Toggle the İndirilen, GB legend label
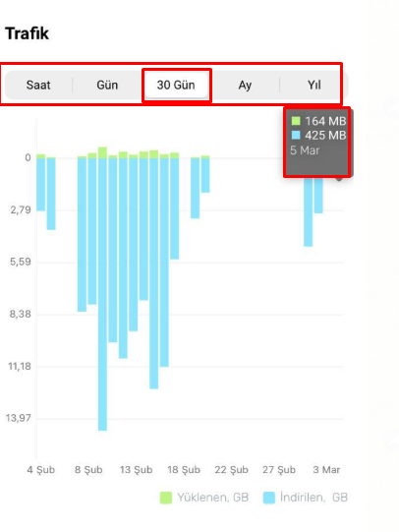The height and width of the screenshot is (532, 399). point(313,498)
